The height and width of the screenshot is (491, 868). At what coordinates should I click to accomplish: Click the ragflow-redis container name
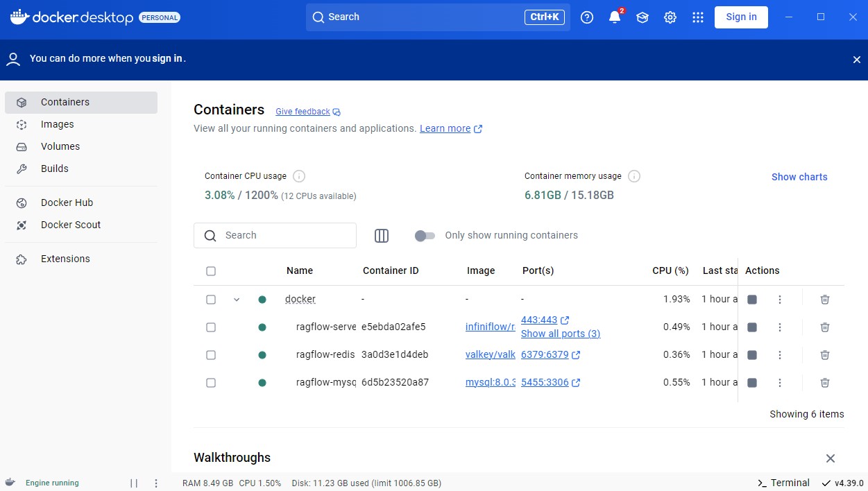pos(325,354)
